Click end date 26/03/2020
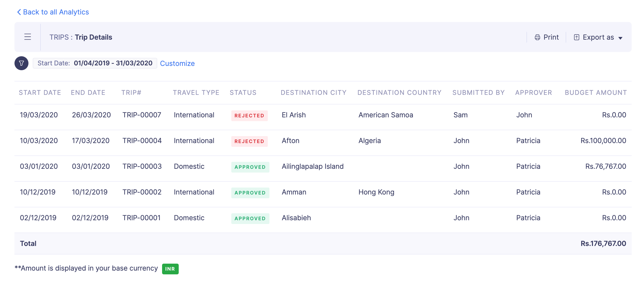This screenshot has height=284, width=644. (92, 115)
